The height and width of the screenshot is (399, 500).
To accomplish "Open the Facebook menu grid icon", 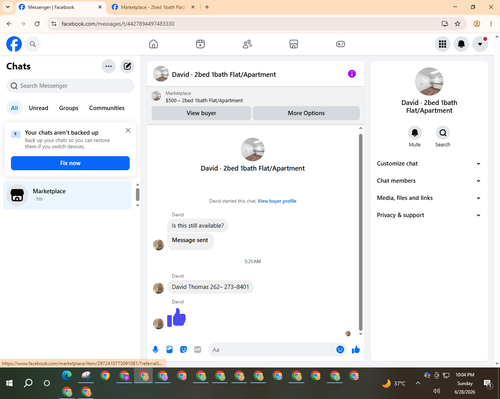I will 442,44.
